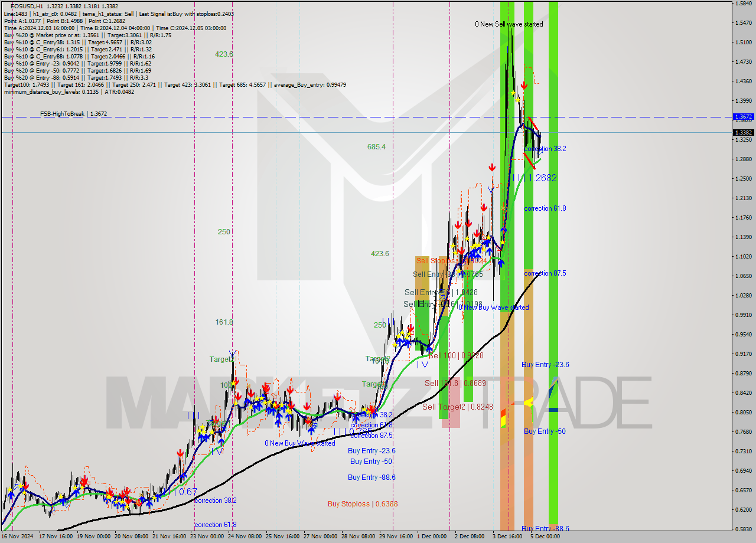Click the 'Target100: 1.7493' targets summary line
The image size is (756, 543).
(175, 84)
